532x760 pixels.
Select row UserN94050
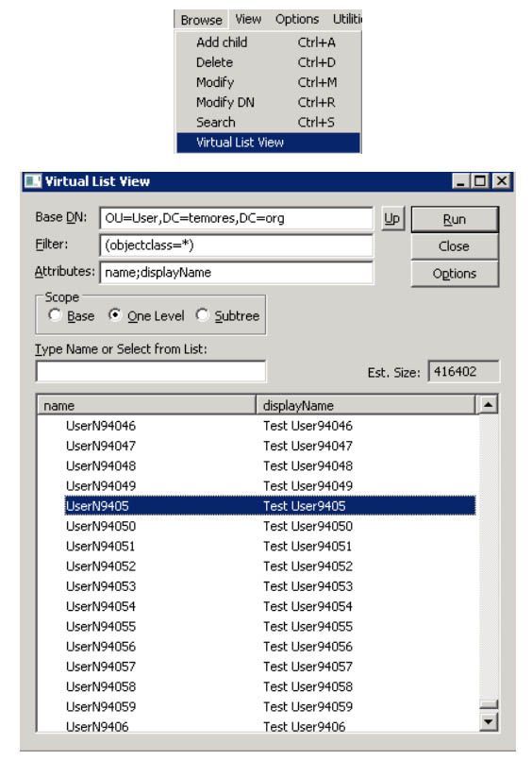tap(270, 526)
